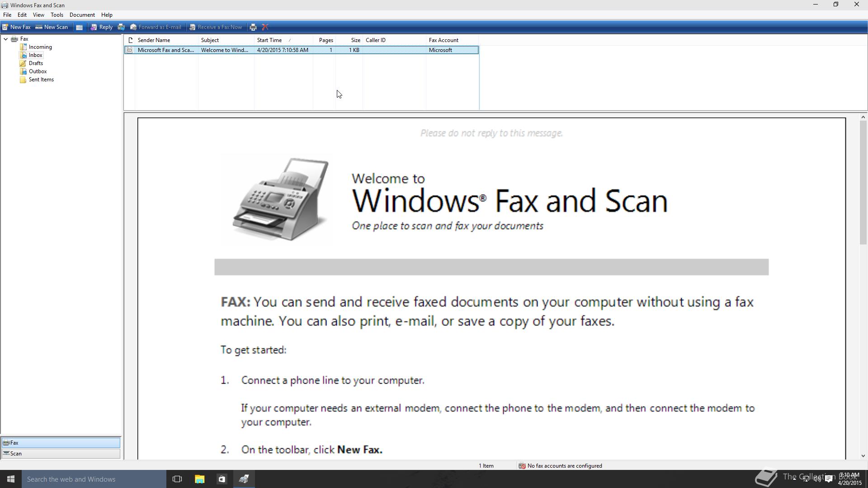Switch to the Scan view at bottom
Image resolution: width=868 pixels, height=488 pixels.
[61, 454]
